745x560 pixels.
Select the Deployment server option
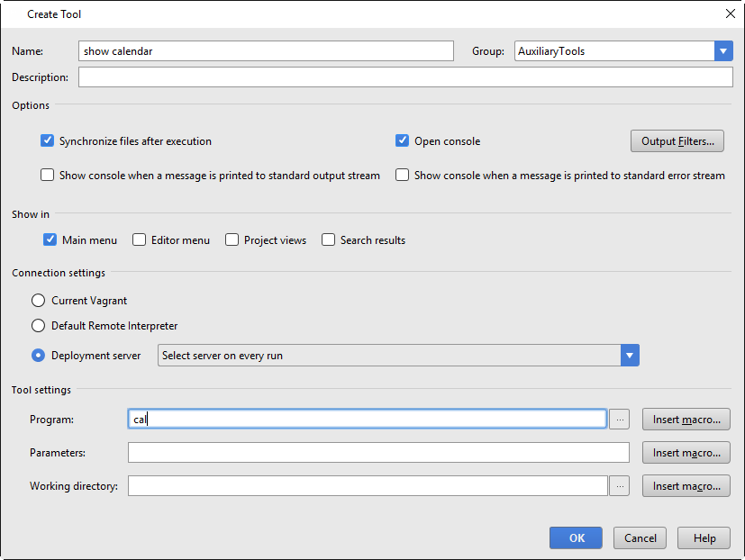(38, 355)
